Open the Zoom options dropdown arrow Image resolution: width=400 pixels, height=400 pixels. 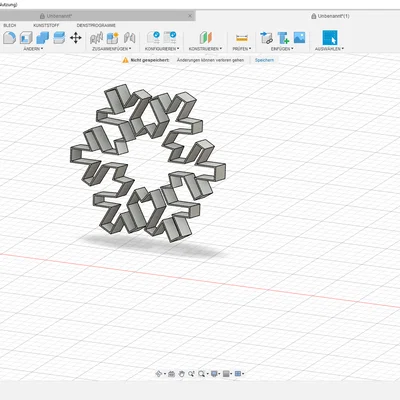click(x=207, y=374)
